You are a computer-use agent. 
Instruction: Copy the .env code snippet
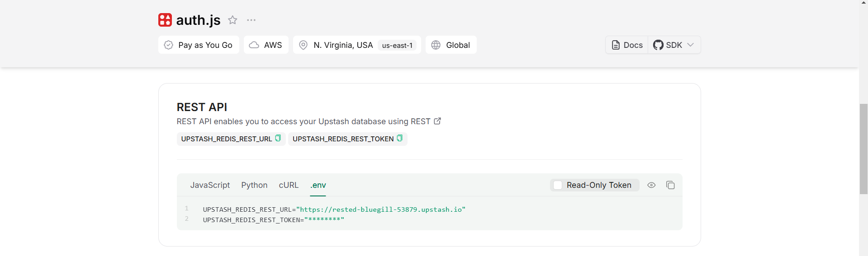(x=670, y=185)
